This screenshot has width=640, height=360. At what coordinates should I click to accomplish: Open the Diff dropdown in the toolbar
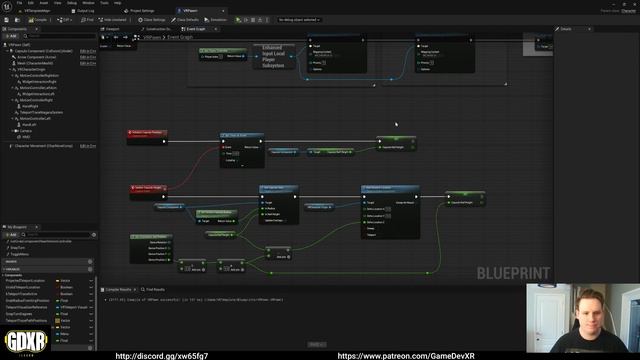64,20
